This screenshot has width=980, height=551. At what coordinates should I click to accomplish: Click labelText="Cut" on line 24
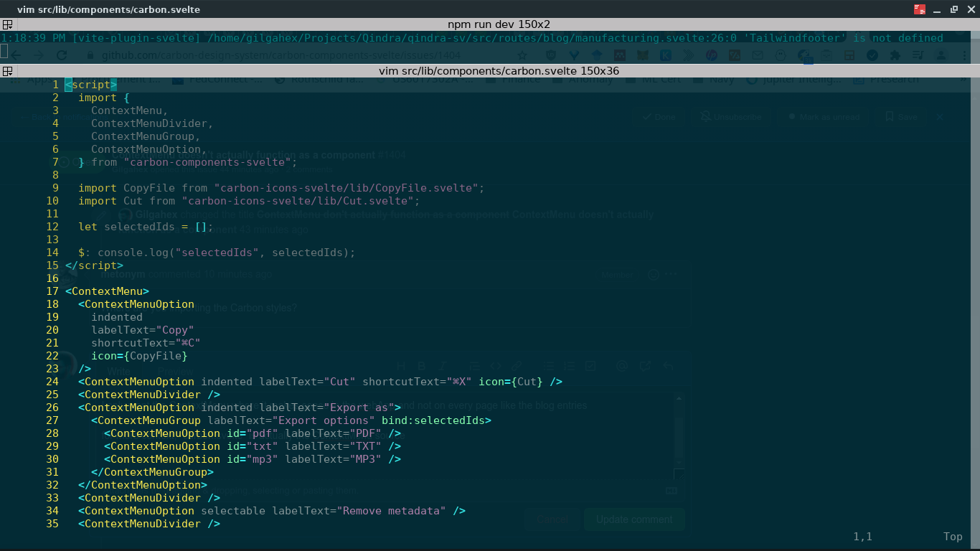click(x=308, y=382)
